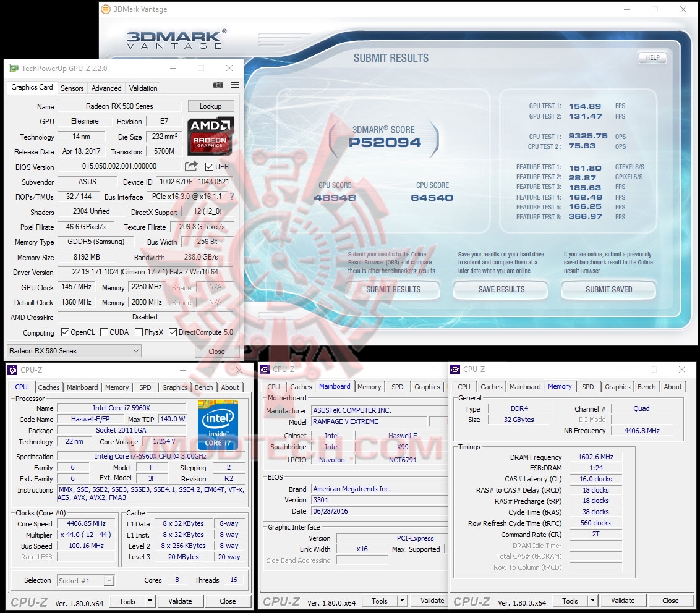Click Validate in left CPU-Z window
The width and height of the screenshot is (700, 613).
click(180, 601)
